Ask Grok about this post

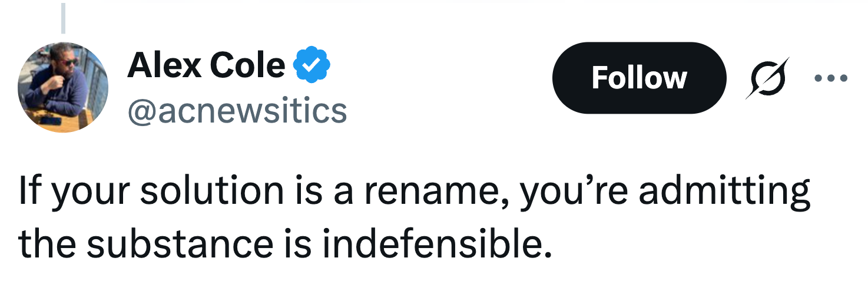tap(768, 78)
